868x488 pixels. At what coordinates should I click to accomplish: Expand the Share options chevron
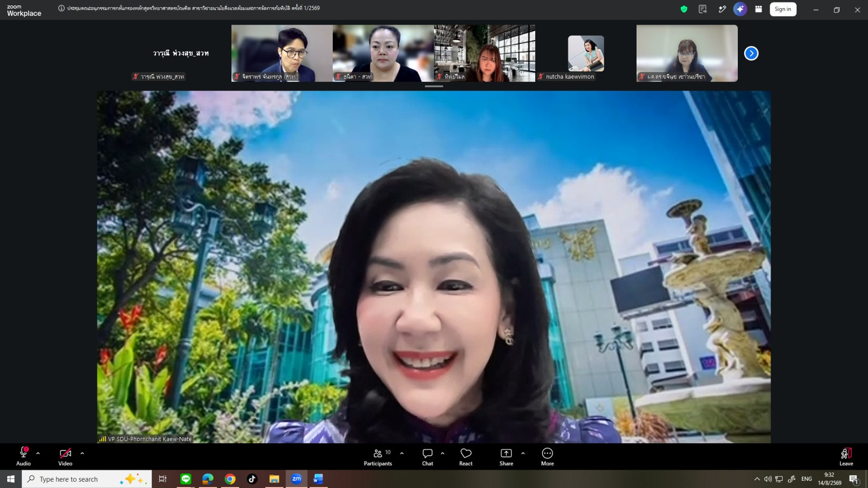coord(523,453)
